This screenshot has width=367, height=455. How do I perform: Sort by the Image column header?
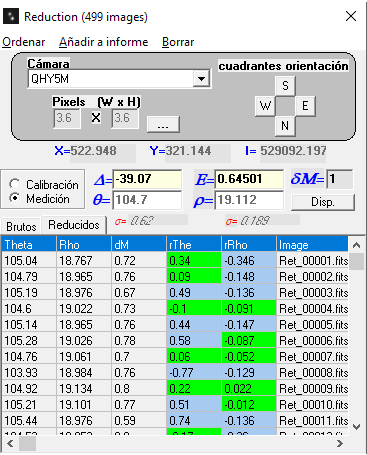[x=312, y=245]
